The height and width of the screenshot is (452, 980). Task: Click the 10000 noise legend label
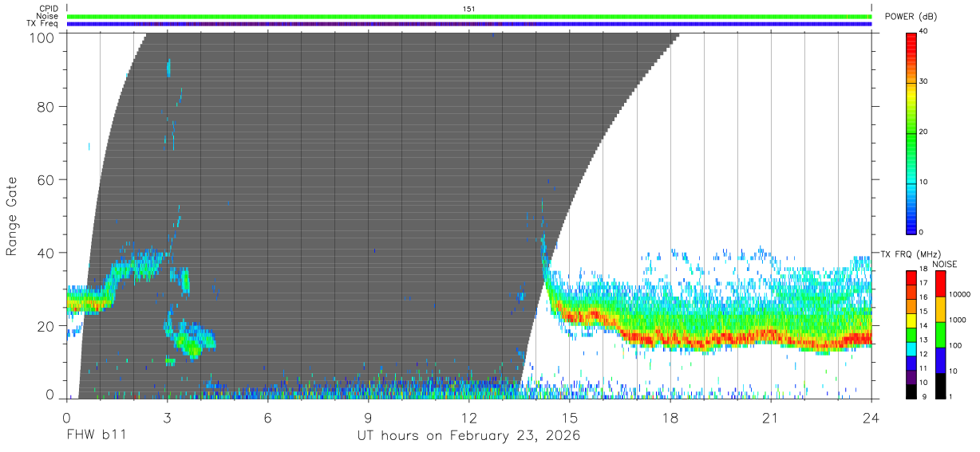958,294
